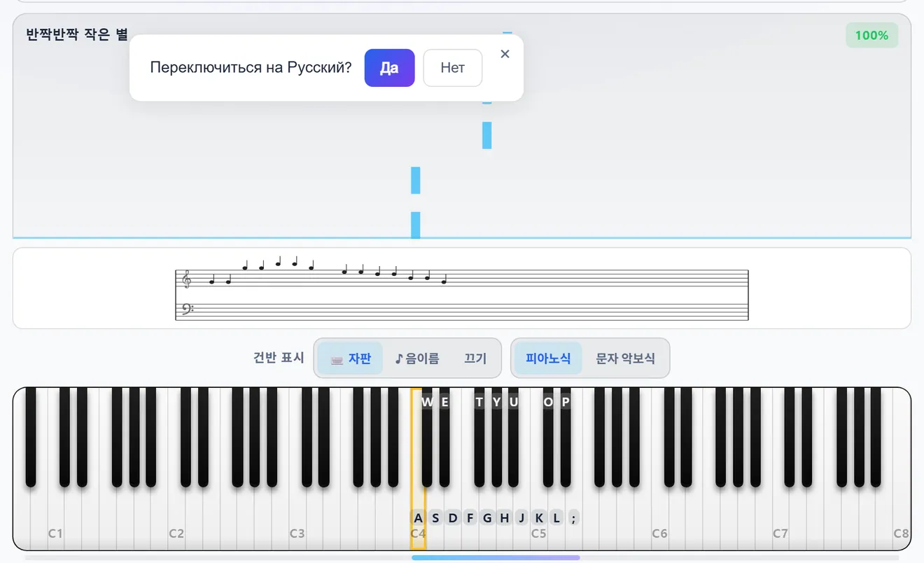Play the black key labeled O

pos(548,438)
